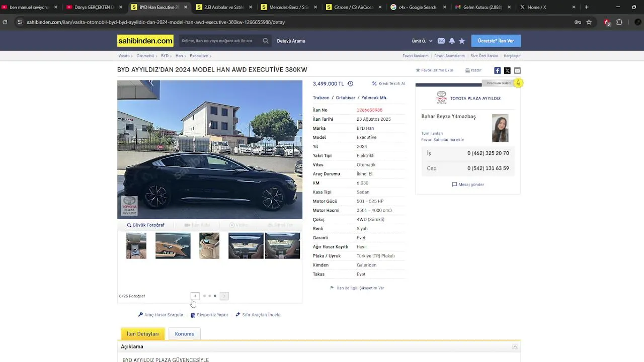
Task: Click Ücretsiz İlan Ver button
Action: (x=496, y=41)
